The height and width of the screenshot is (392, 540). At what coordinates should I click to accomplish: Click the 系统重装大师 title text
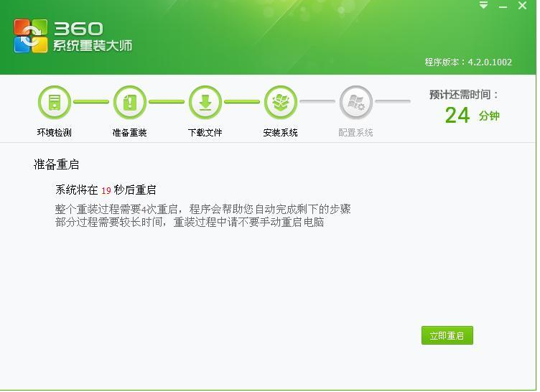pyautogui.click(x=93, y=46)
